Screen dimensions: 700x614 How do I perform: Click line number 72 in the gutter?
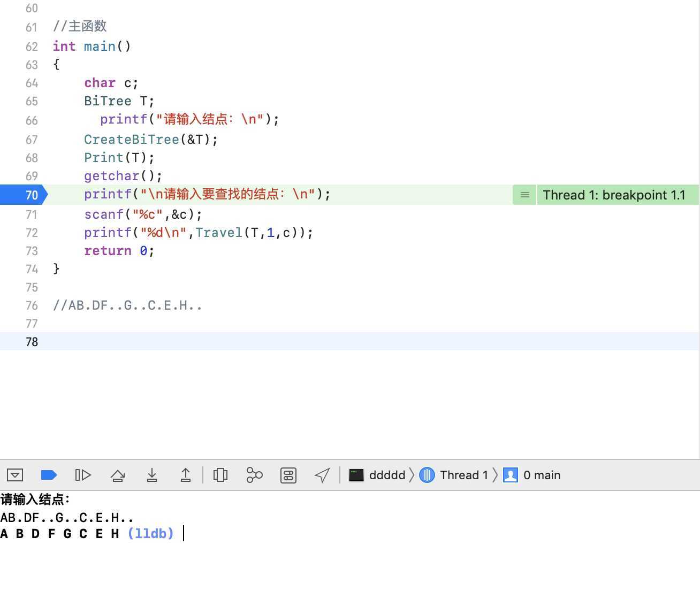coord(32,233)
